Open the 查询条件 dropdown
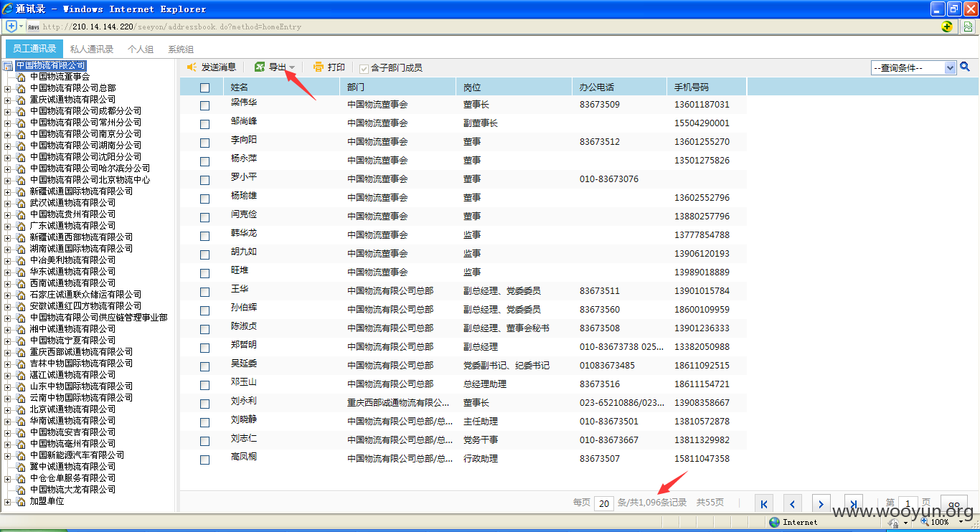This screenshot has width=980, height=532. (914, 67)
